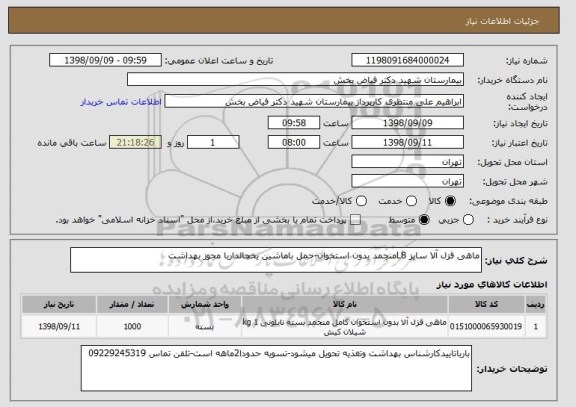Choose the متوسط purchase type radio
The height and width of the screenshot is (407, 576).
(x=424, y=220)
